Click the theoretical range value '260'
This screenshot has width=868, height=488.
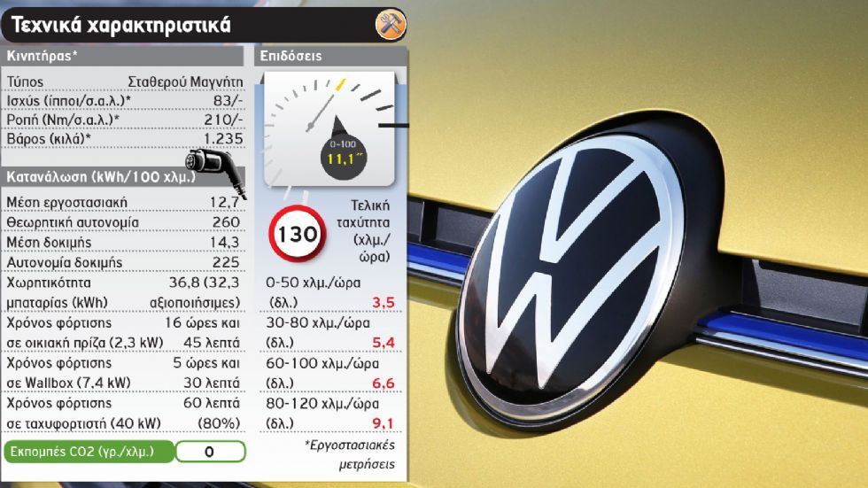coord(227,222)
